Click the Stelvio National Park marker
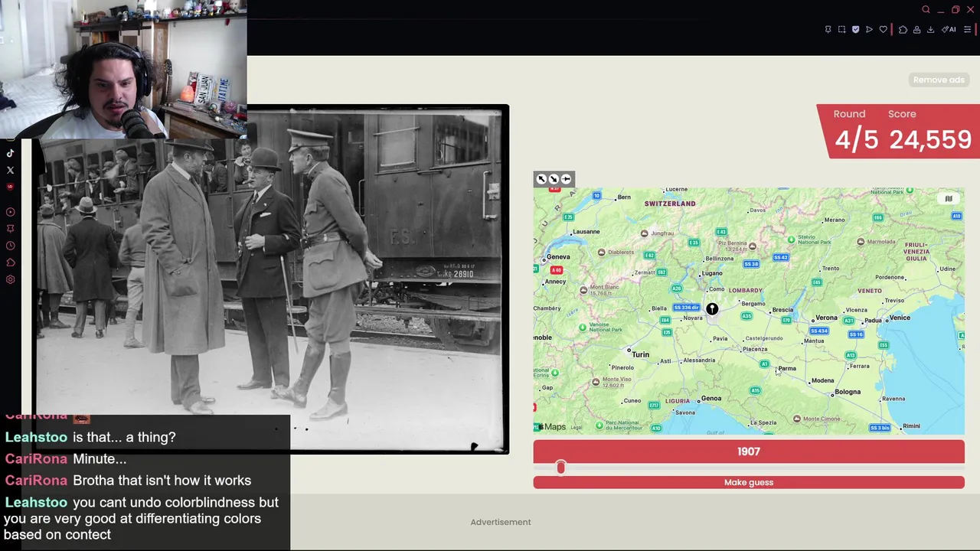Image resolution: width=980 pixels, height=551 pixels. click(791, 239)
